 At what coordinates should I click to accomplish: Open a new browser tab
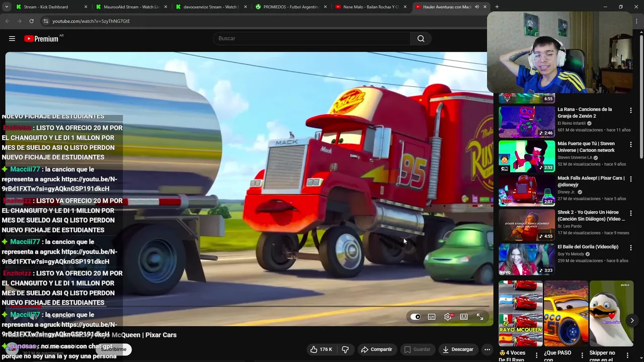click(497, 7)
